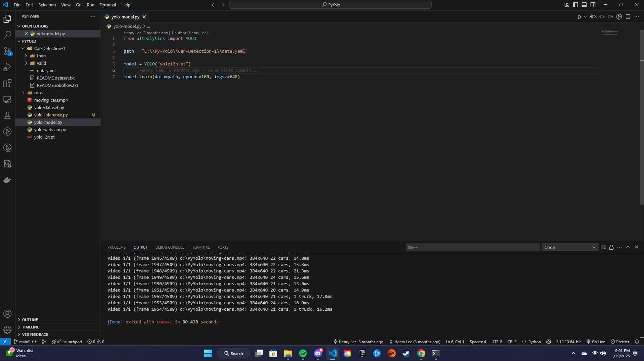Open the Search view in activity bar
This screenshot has height=361, width=644.
(7, 35)
